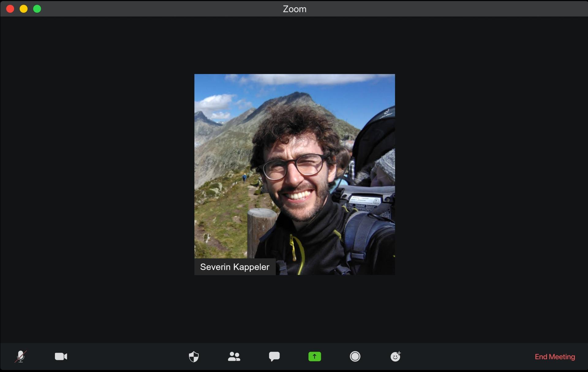
Task: Enter full screen with the green button
Action: [37, 9]
